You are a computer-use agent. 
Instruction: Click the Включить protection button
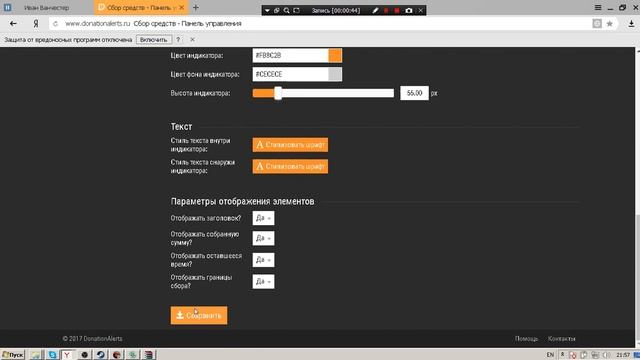153,40
